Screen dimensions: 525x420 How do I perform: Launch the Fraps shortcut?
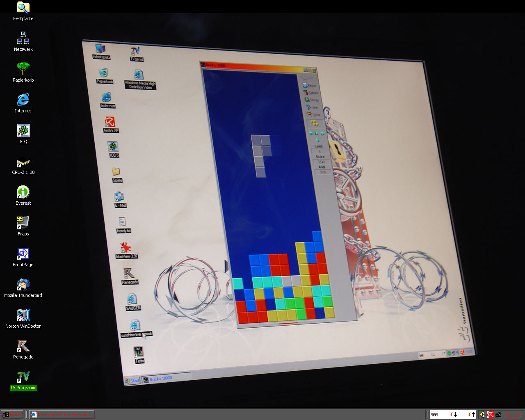(x=23, y=223)
